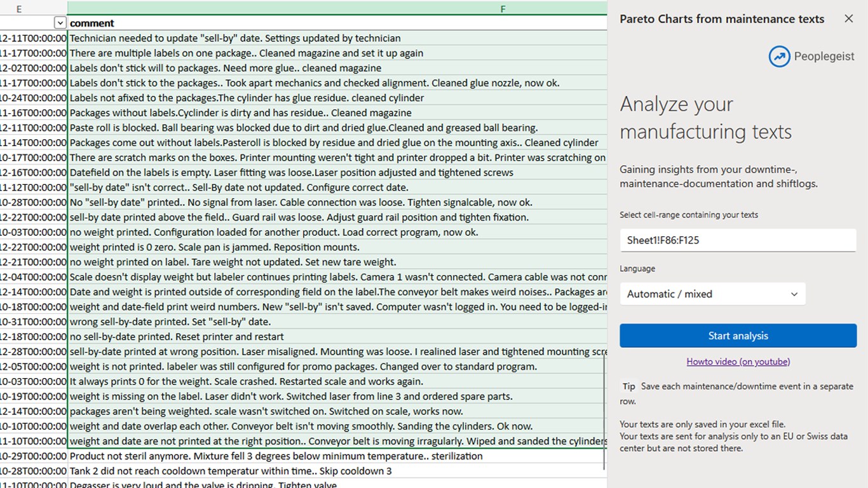Select cell 'weight is missing on the label'

point(337,396)
